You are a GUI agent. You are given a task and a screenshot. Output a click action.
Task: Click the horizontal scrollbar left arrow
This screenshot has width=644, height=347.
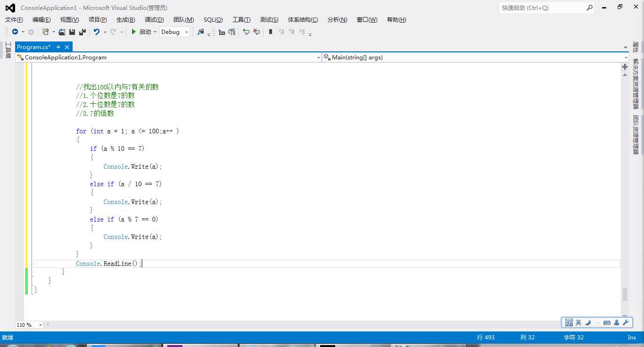pos(47,325)
